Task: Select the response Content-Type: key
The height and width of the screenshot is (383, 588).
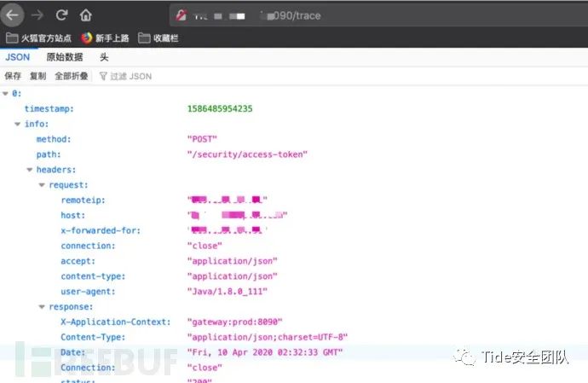Action: (x=93, y=337)
